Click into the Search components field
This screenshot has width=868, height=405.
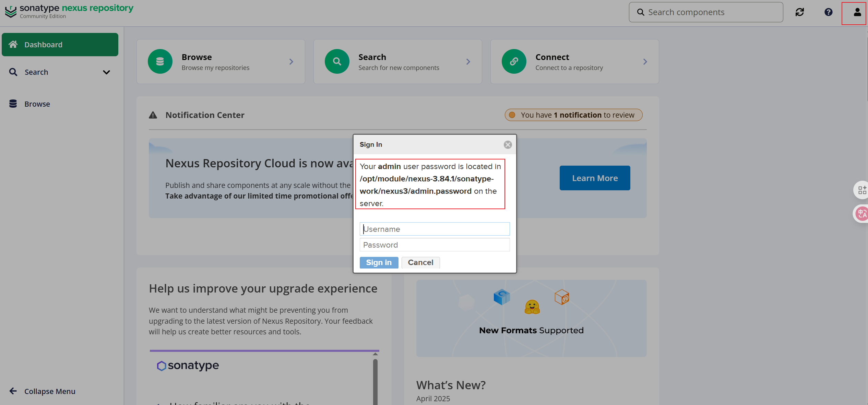[x=706, y=12]
